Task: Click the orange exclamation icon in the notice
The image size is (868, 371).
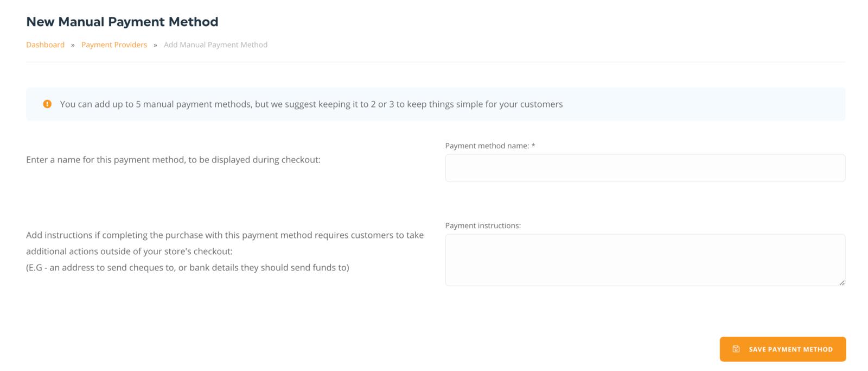Action: point(47,104)
